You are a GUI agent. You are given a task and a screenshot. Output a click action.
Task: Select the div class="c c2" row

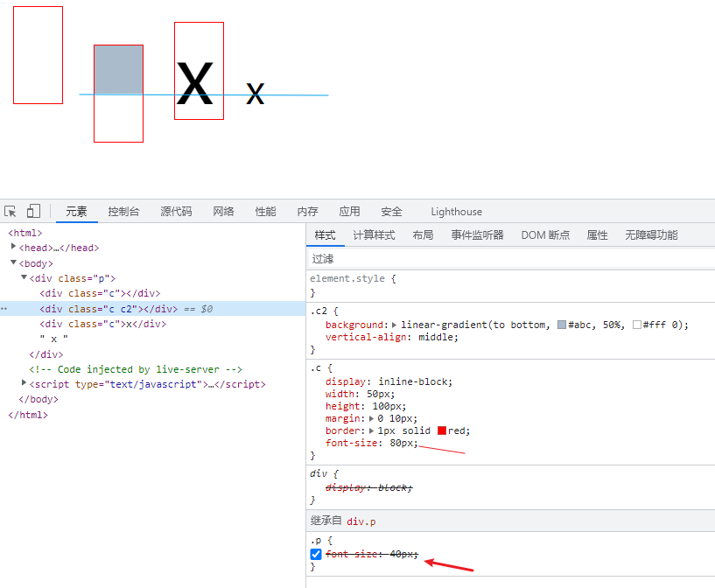coord(153,309)
